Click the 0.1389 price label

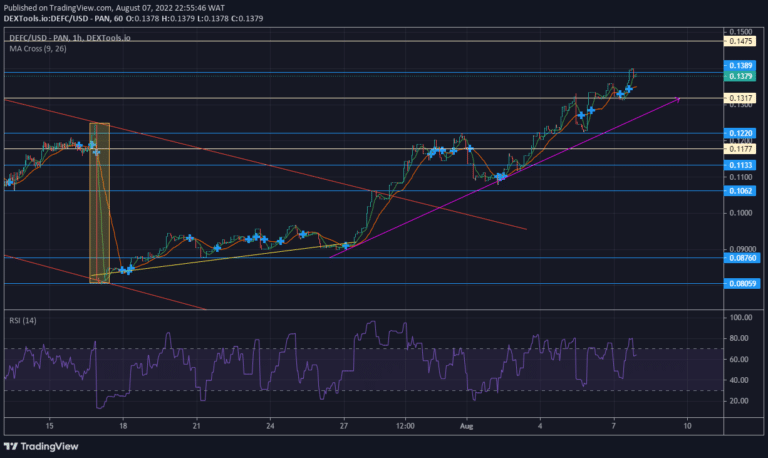point(740,66)
